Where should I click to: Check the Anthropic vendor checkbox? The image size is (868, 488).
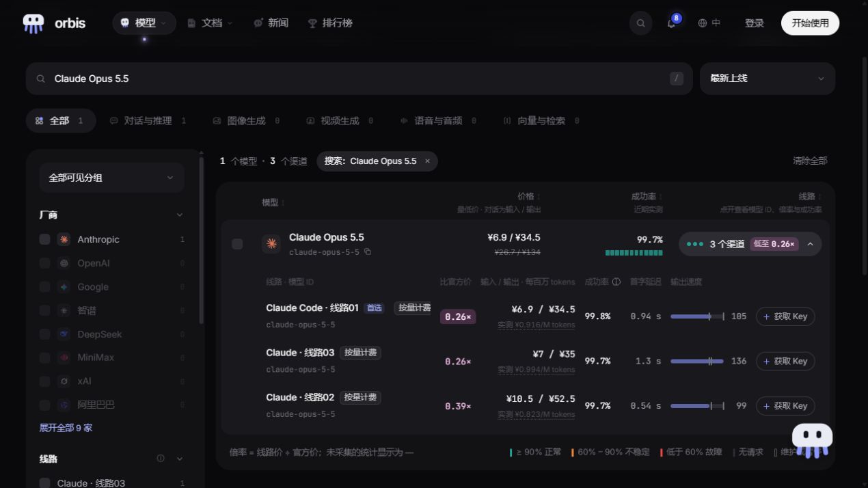44,239
